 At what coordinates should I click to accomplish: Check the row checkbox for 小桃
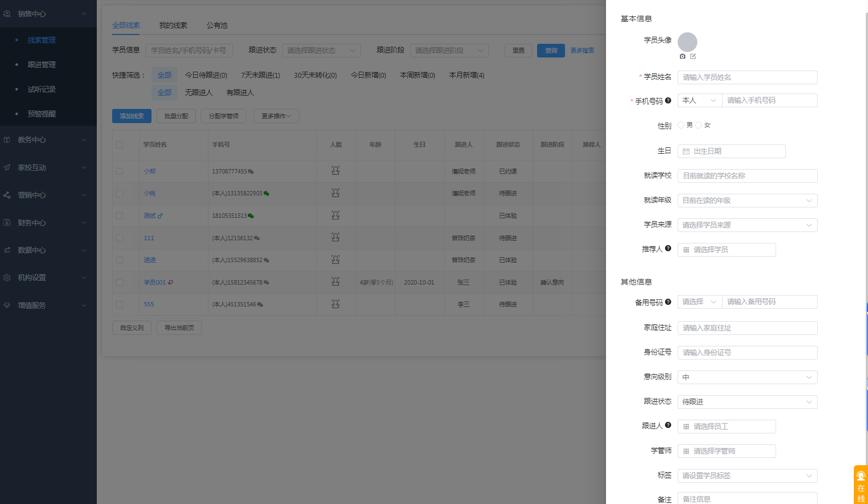pyautogui.click(x=119, y=193)
